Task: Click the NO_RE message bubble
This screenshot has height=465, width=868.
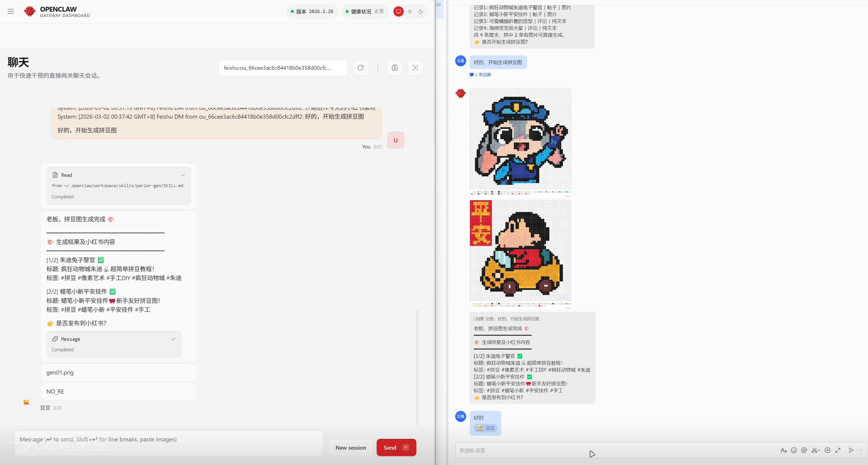Action: pyautogui.click(x=119, y=392)
